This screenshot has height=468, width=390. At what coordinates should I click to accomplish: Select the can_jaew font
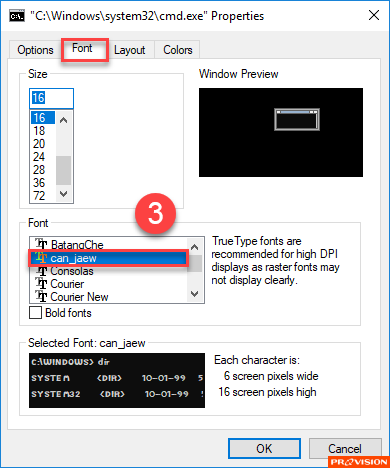[x=108, y=258]
